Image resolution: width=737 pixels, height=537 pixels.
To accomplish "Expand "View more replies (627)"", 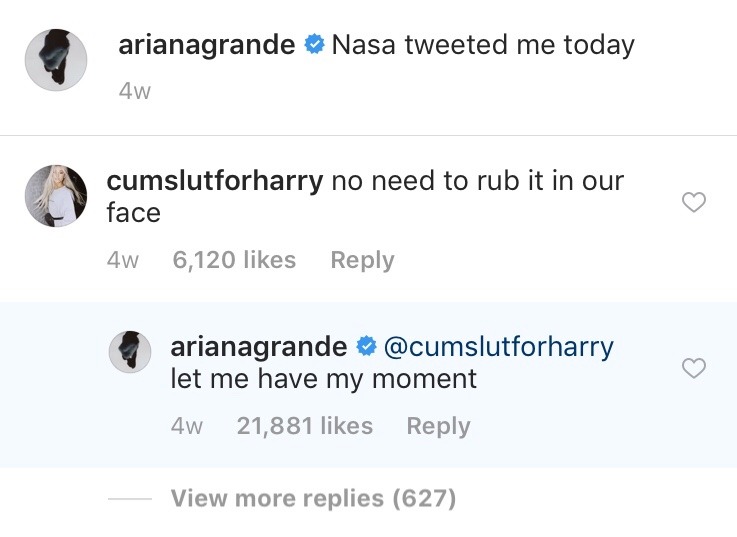I will click(313, 498).
